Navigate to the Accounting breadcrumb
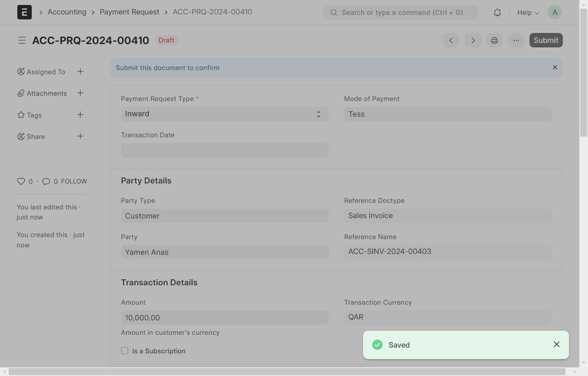588x376 pixels. tap(67, 12)
